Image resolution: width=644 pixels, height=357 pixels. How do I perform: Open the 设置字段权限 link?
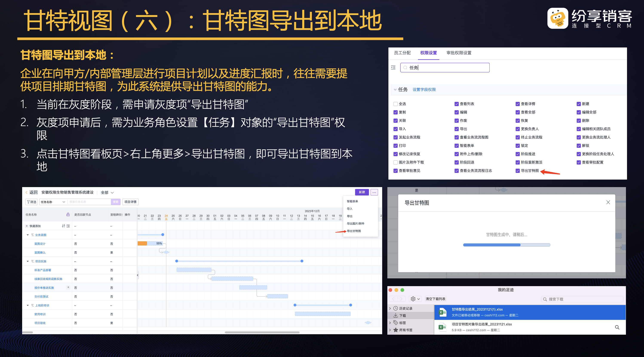pyautogui.click(x=424, y=89)
